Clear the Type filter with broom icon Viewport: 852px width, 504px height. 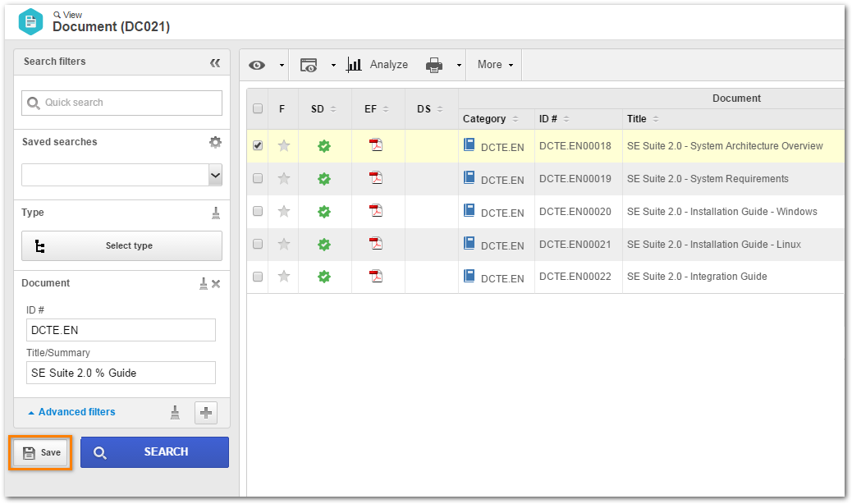pos(216,213)
